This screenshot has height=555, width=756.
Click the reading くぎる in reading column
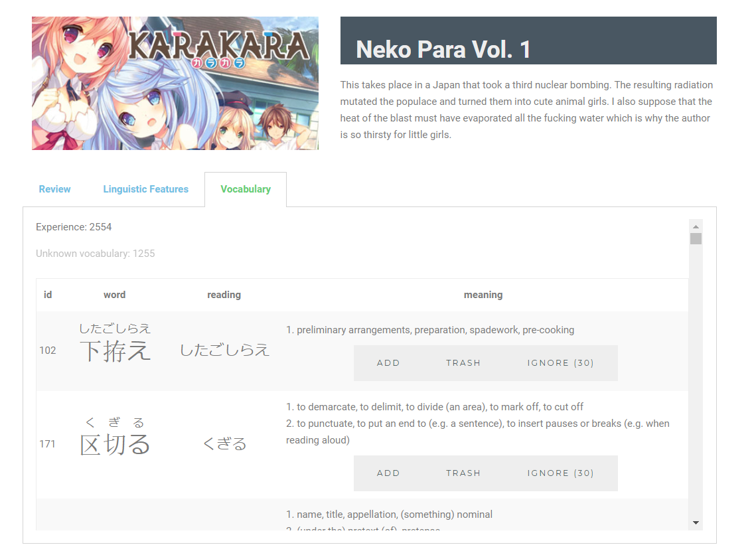225,443
